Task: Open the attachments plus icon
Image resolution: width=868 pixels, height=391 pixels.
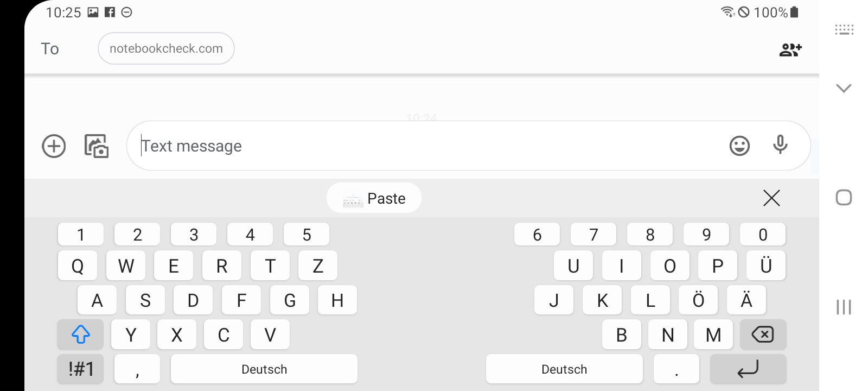Action: click(x=54, y=146)
